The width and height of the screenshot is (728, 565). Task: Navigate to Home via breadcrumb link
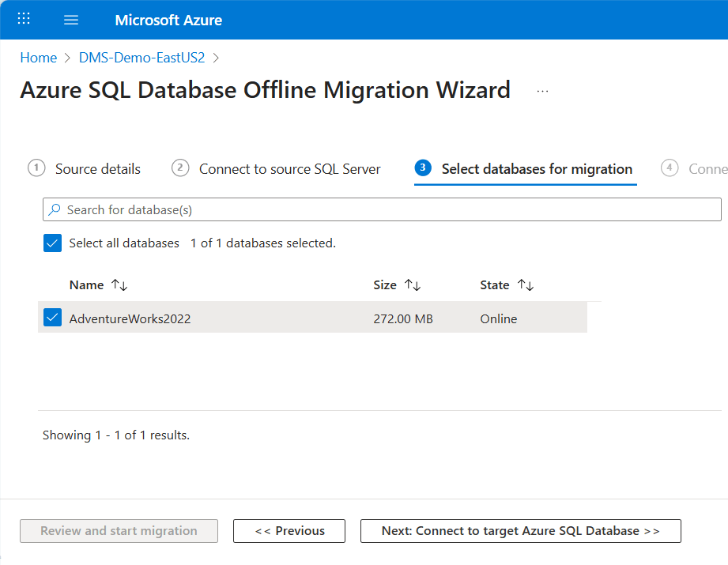click(38, 57)
